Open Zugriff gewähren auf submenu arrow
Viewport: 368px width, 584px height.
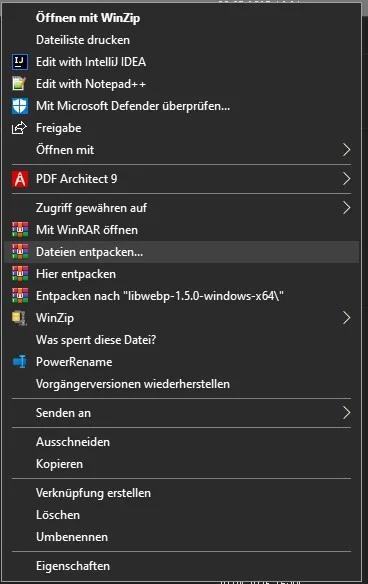click(x=346, y=208)
